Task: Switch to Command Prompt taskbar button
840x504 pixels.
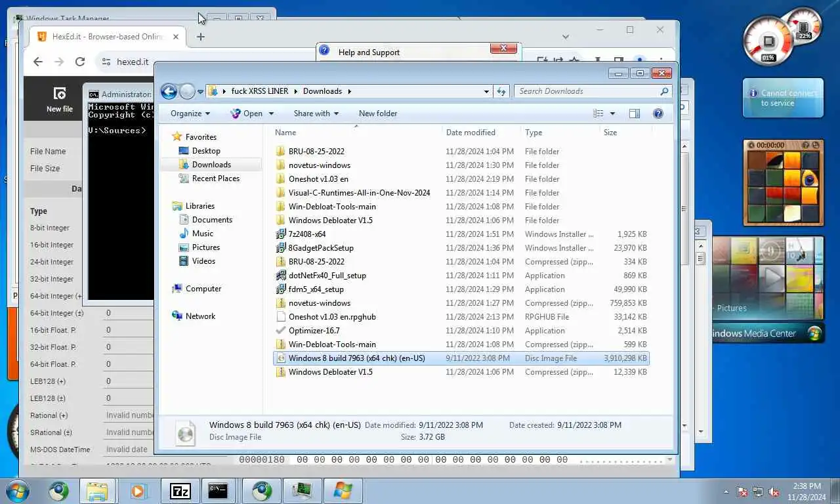Action: 218,491
